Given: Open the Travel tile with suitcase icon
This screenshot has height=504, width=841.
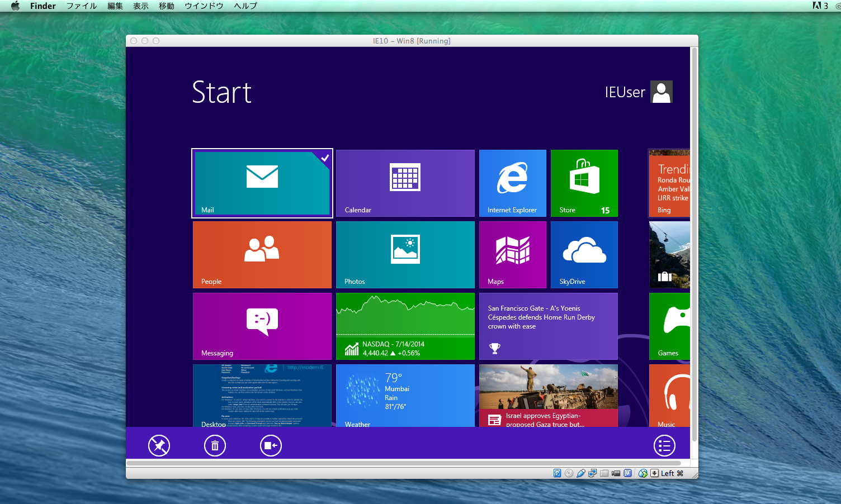Looking at the screenshot, I should tap(669, 255).
